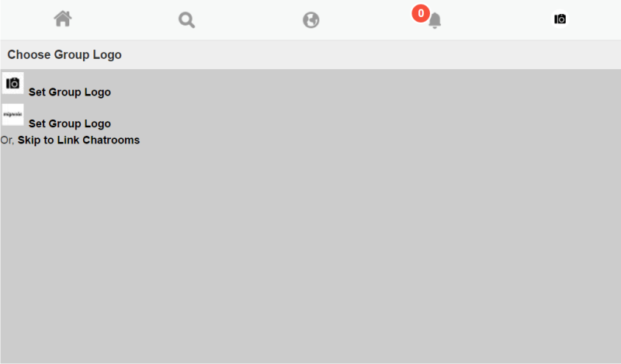Go to the Home icon

tap(63, 19)
